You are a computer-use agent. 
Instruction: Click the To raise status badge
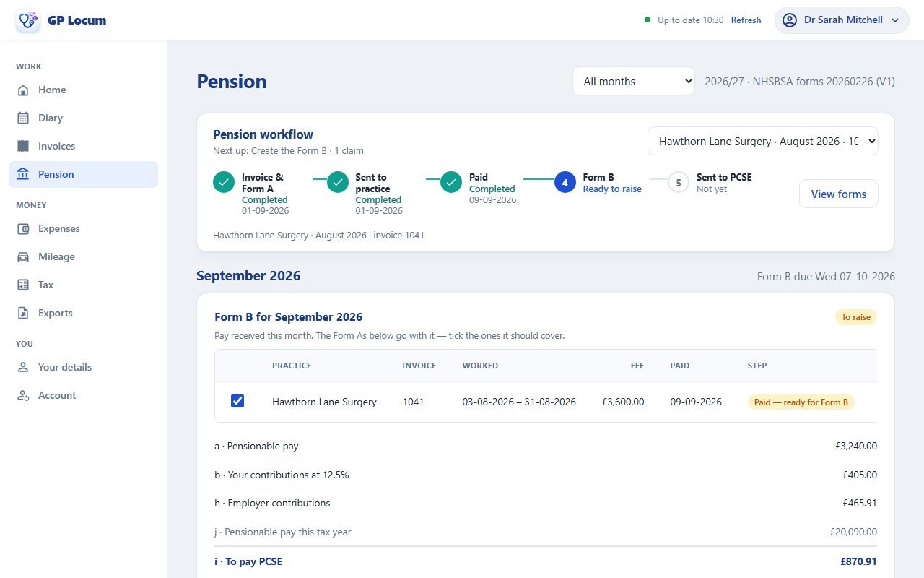pyautogui.click(x=856, y=317)
